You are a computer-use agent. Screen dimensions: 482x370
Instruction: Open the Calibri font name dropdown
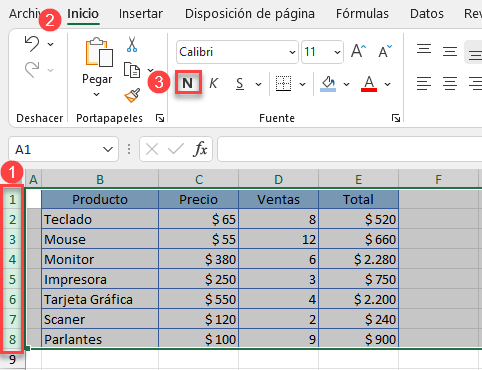tap(292, 52)
